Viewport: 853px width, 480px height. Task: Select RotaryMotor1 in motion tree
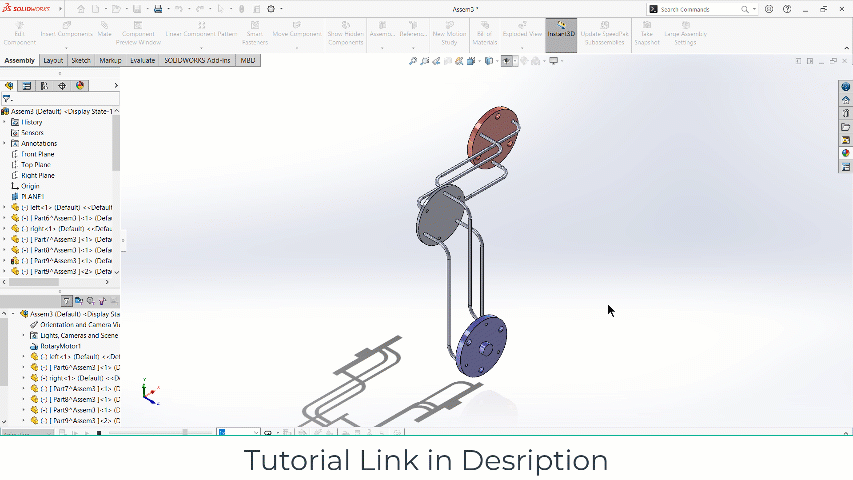[60, 346]
